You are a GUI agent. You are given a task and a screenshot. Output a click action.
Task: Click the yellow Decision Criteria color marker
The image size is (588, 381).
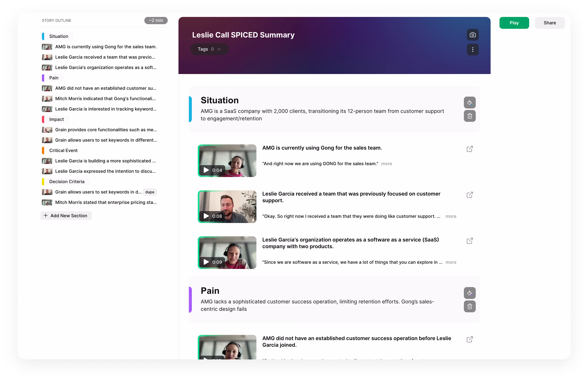43,181
